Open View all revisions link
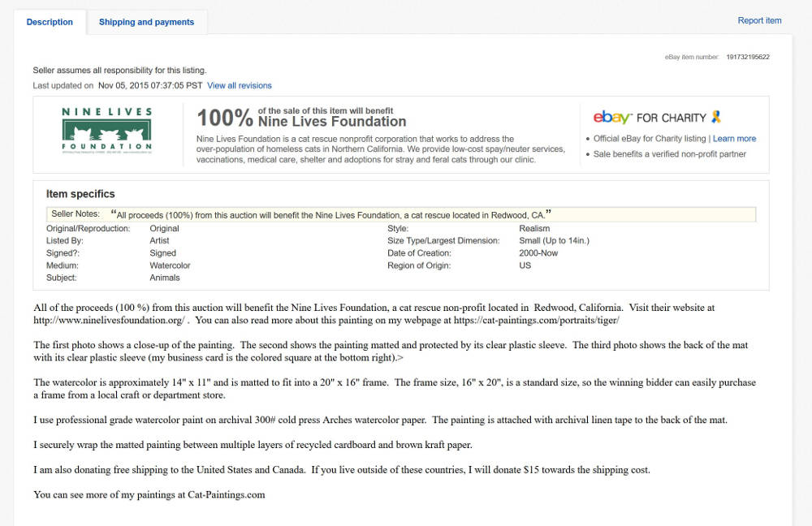Viewport: 812px width, 526px height. [x=240, y=85]
